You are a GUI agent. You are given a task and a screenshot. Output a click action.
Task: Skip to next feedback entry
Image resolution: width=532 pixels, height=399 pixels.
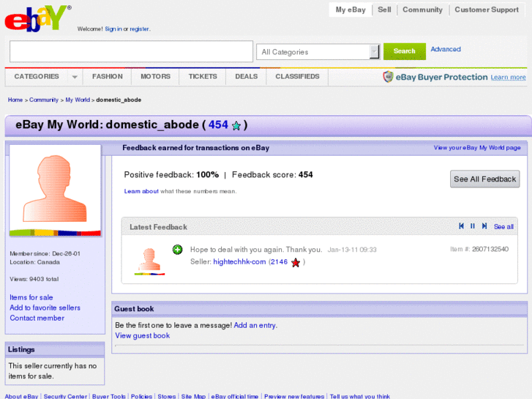[484, 226]
